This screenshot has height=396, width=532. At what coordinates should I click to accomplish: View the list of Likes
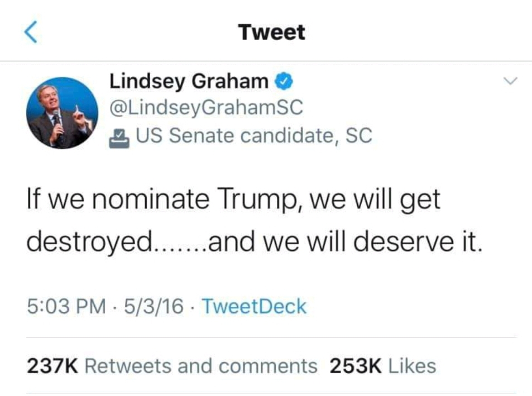click(412, 366)
